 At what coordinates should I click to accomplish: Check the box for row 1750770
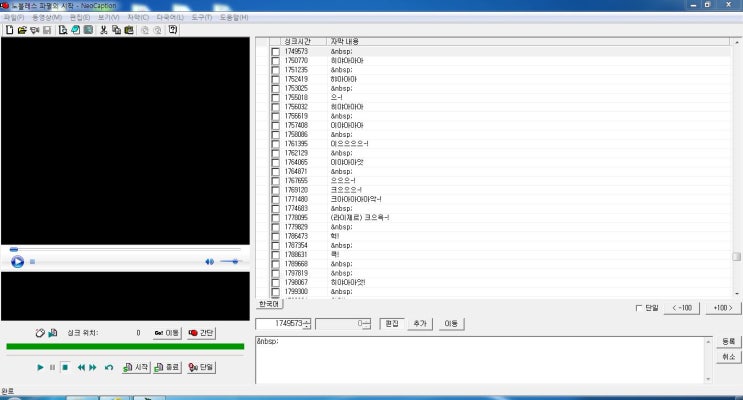coord(275,61)
